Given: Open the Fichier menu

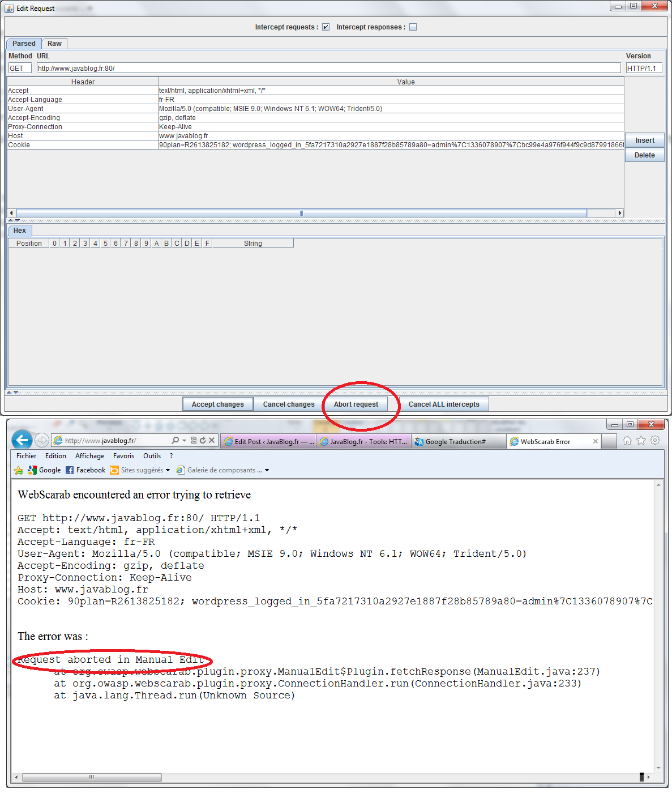Looking at the screenshot, I should (x=26, y=456).
